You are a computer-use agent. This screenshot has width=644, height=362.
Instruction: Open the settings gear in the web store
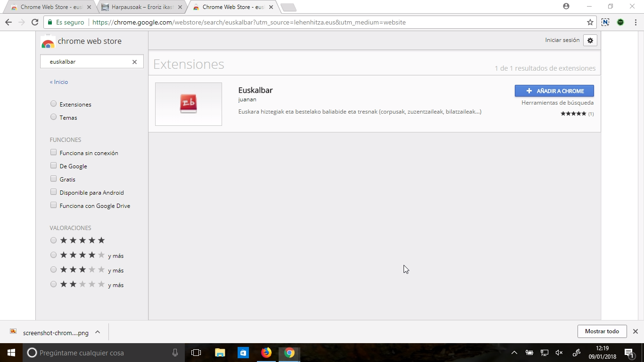click(x=590, y=41)
